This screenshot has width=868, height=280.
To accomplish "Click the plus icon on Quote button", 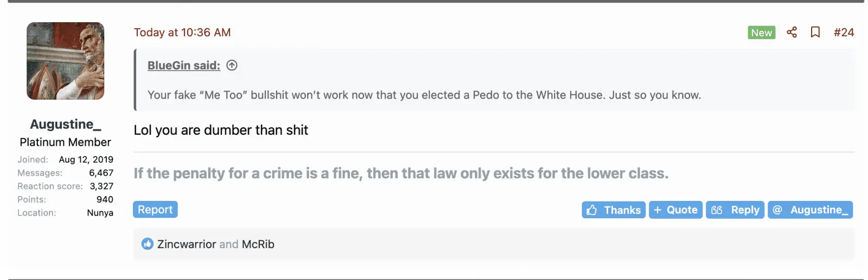I will tap(658, 210).
